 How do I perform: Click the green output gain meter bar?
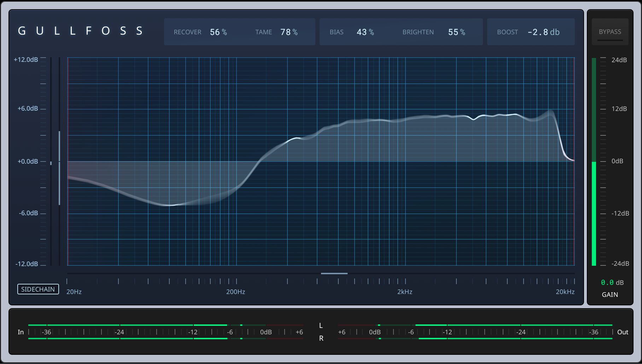[594, 213]
